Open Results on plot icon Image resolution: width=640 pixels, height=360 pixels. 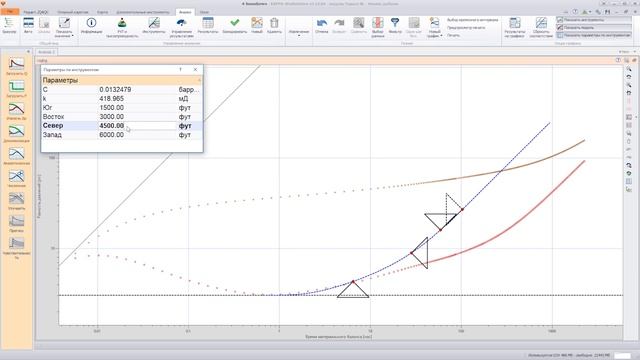515,28
